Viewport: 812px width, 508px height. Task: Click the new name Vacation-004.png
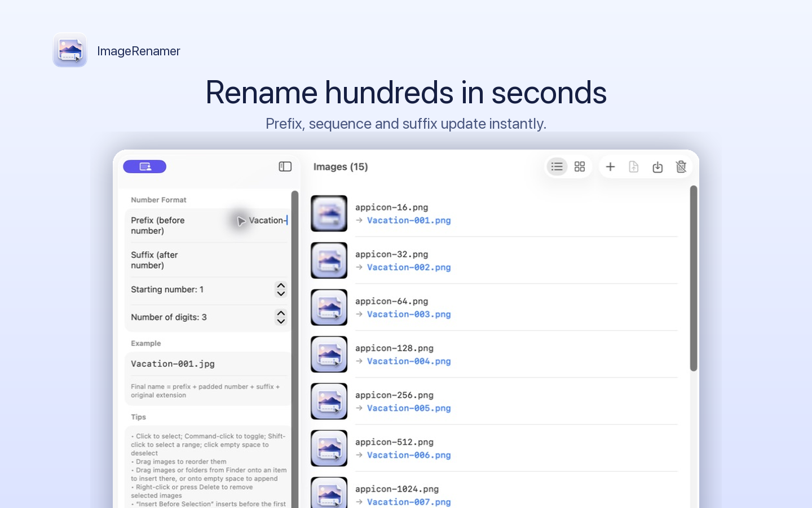click(x=409, y=361)
